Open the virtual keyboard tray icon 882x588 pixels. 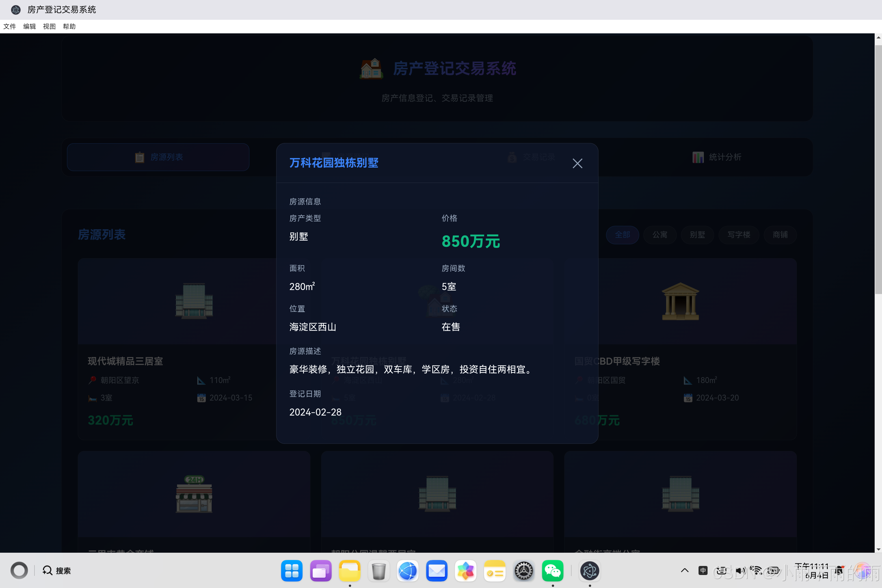(721, 570)
